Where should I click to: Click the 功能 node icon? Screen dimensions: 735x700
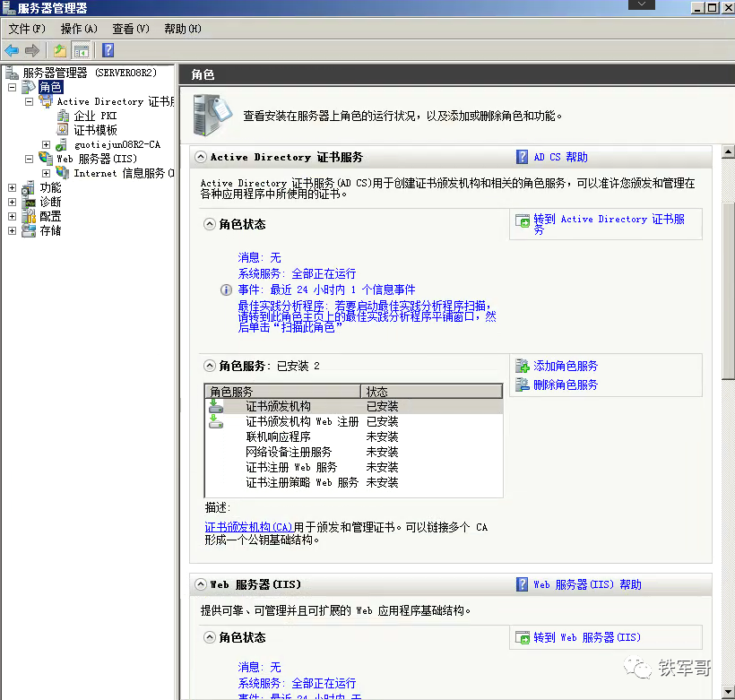29,187
